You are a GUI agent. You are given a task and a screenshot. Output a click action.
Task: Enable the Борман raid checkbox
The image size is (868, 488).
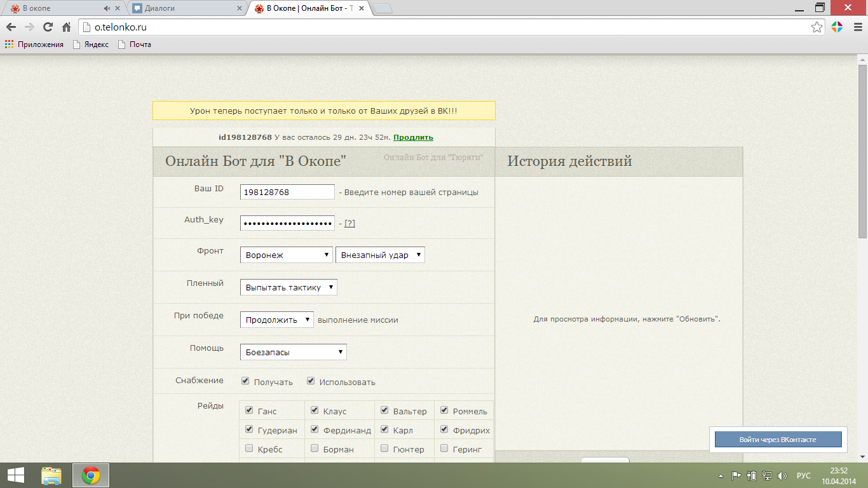[315, 449]
